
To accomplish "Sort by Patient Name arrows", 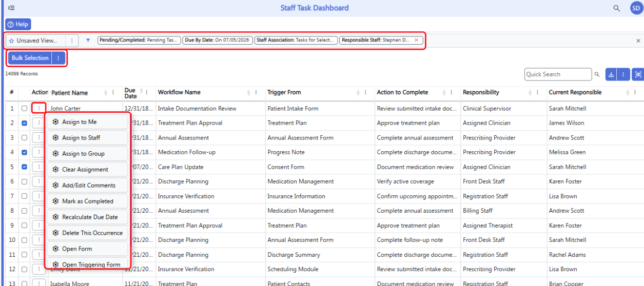I will coord(106,93).
